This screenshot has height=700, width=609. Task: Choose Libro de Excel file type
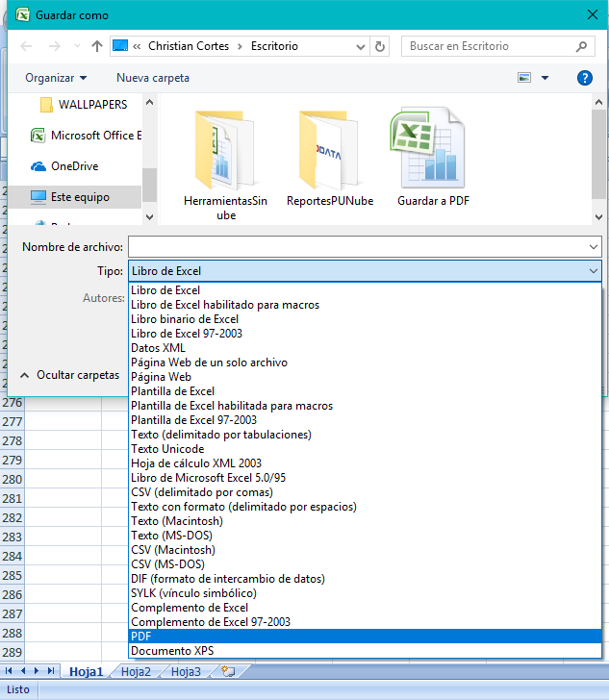(365, 290)
